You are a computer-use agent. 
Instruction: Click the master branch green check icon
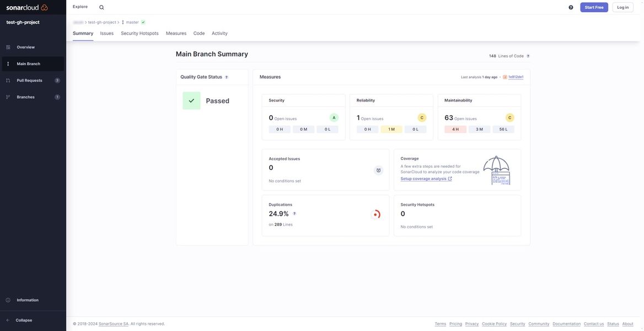tap(143, 22)
